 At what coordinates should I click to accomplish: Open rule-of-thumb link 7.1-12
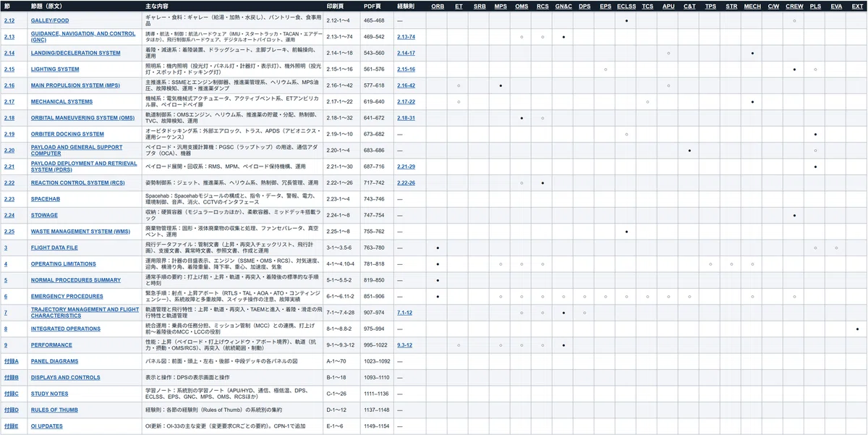tap(404, 313)
